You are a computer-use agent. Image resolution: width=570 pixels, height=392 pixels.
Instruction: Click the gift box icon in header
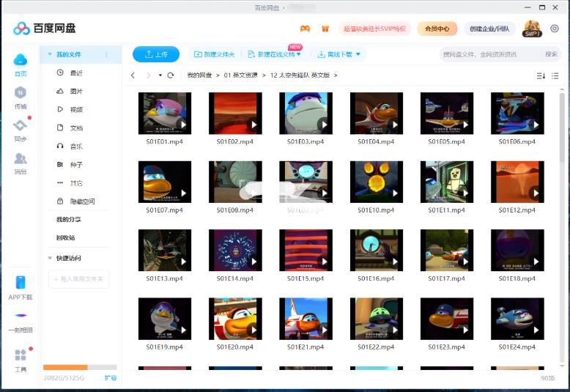tap(325, 29)
